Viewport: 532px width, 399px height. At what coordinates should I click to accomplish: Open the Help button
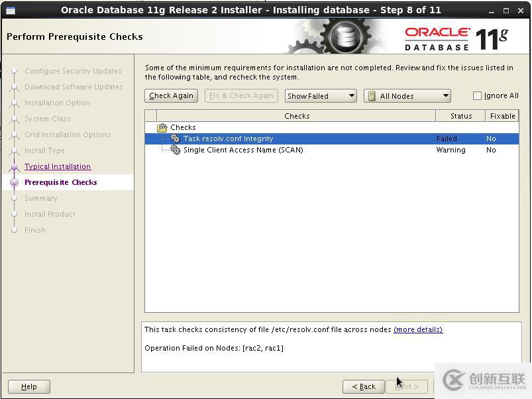point(29,386)
